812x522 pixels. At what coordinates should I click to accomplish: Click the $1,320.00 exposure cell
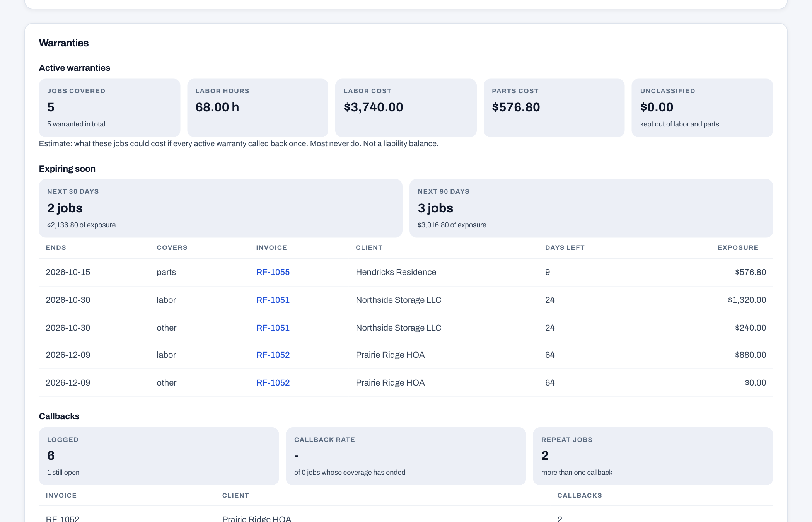pyautogui.click(x=747, y=300)
